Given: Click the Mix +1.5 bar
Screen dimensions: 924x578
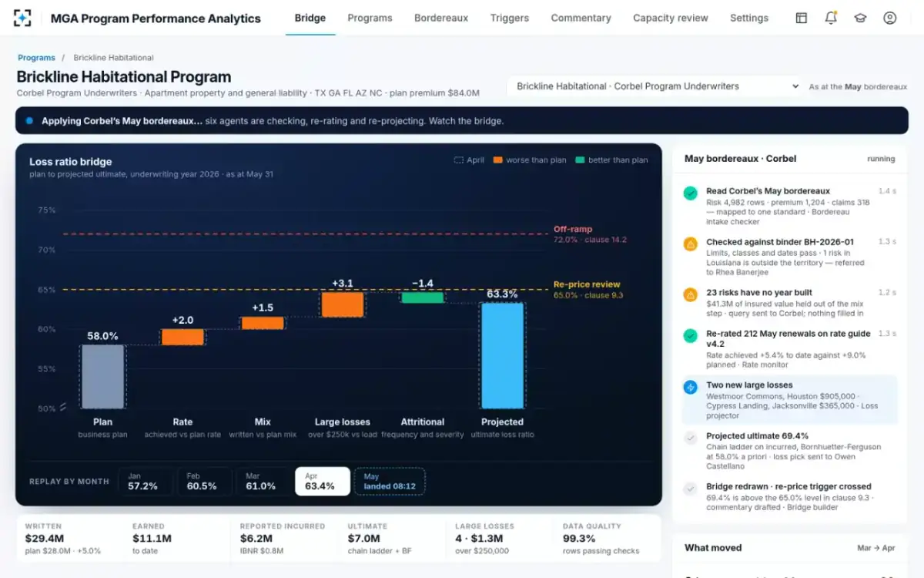Looking at the screenshot, I should pyautogui.click(x=263, y=323).
